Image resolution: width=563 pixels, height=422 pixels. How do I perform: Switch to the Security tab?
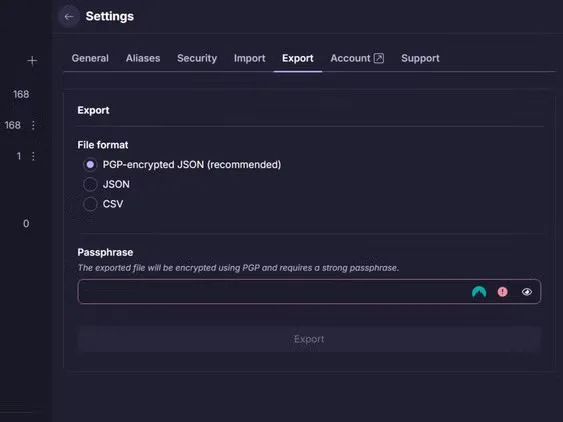[197, 58]
